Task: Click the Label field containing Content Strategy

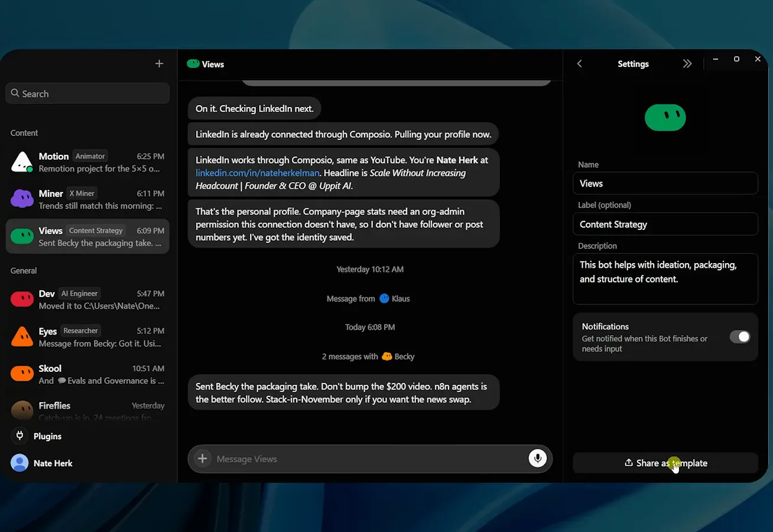Action: [x=665, y=224]
